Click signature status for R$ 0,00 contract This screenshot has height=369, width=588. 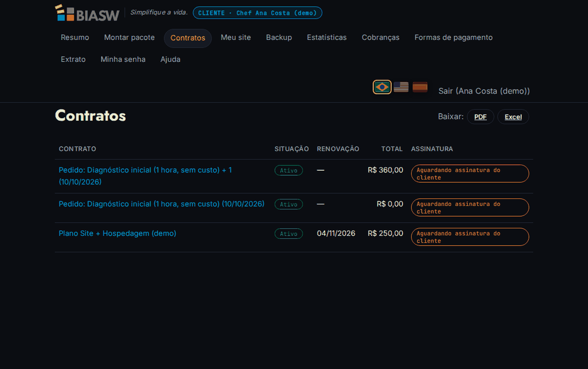pyautogui.click(x=470, y=207)
